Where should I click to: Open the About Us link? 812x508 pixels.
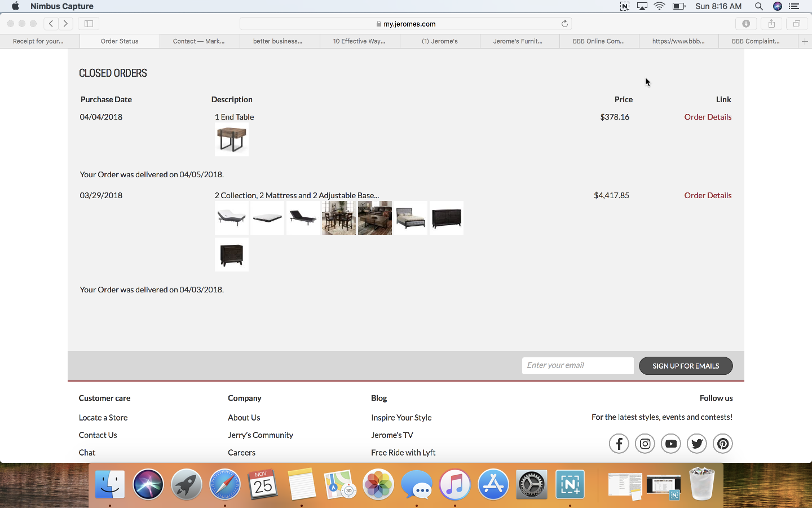click(244, 418)
